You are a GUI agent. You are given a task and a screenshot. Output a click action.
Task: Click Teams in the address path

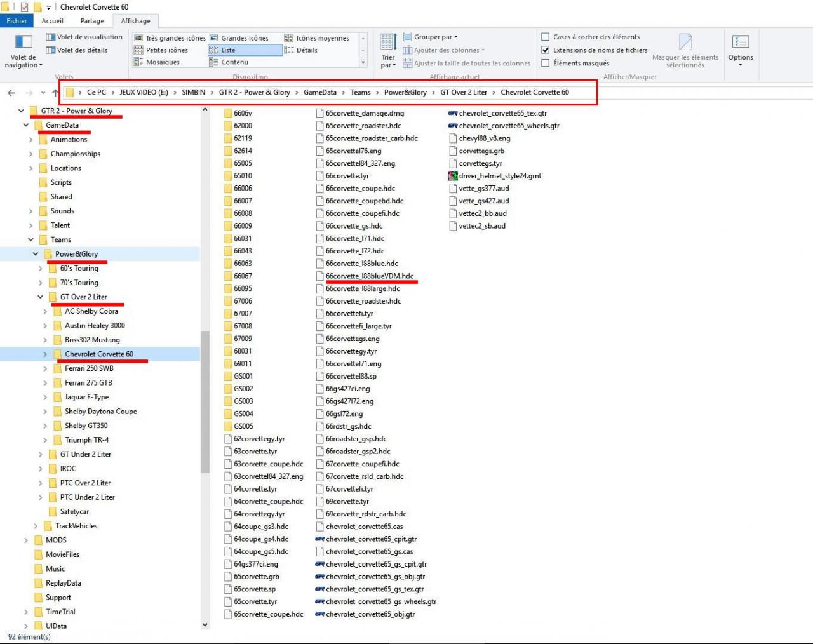[x=360, y=92]
